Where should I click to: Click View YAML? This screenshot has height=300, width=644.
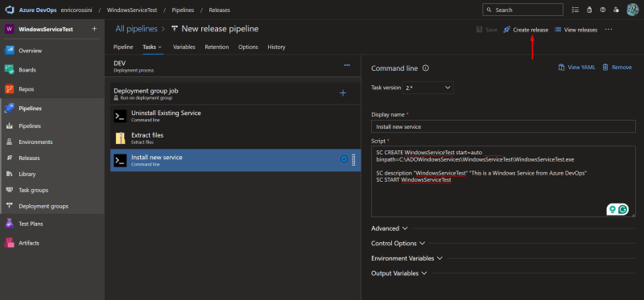(x=576, y=68)
